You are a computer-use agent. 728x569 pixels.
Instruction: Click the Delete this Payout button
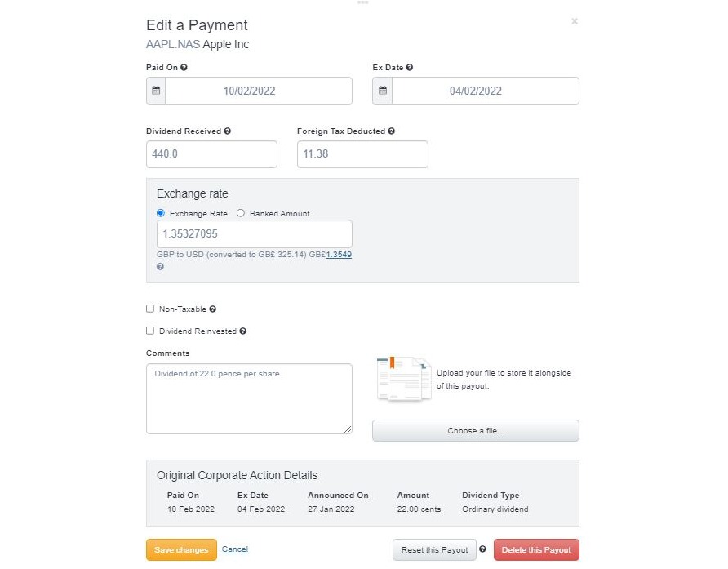(536, 550)
